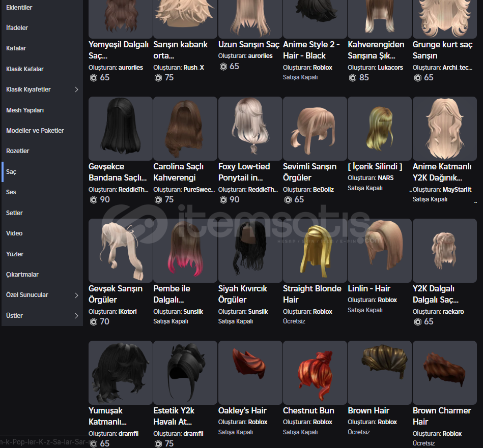
Task: Click the Uzun Sarışın Saç title
Action: tap(249, 45)
